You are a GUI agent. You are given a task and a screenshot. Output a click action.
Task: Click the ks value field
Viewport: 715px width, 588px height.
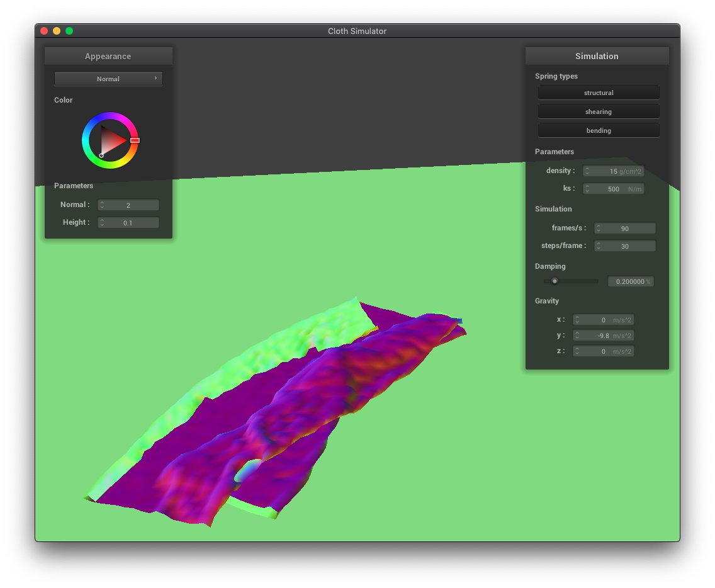pyautogui.click(x=613, y=189)
